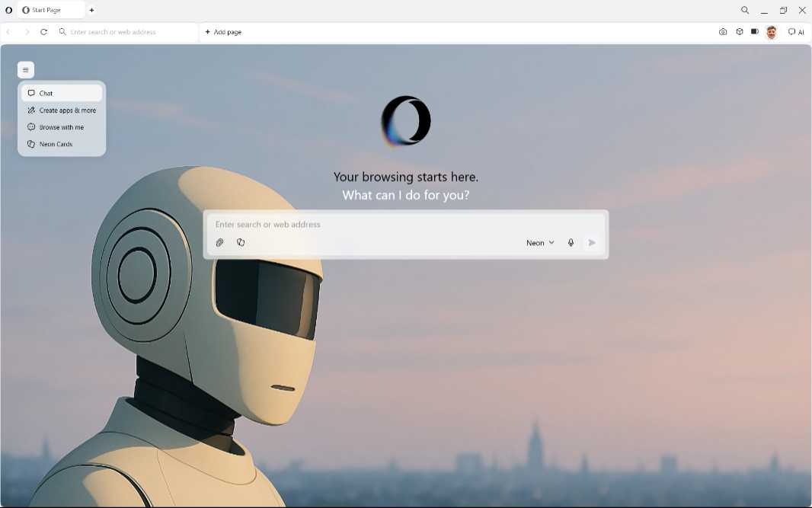812x508 pixels.
Task: Click the Add page button
Action: pos(223,32)
